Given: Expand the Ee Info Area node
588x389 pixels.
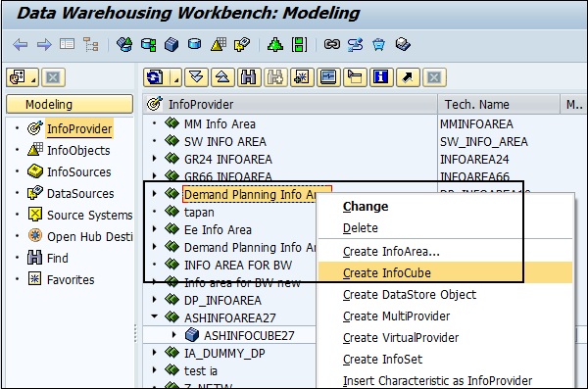Looking at the screenshot, I should [154, 229].
